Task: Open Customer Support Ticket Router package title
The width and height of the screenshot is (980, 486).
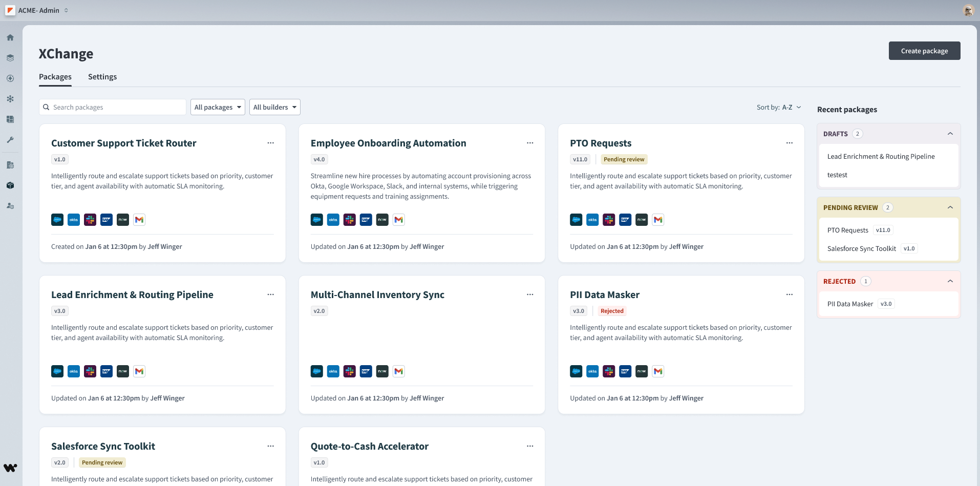Action: (x=124, y=143)
